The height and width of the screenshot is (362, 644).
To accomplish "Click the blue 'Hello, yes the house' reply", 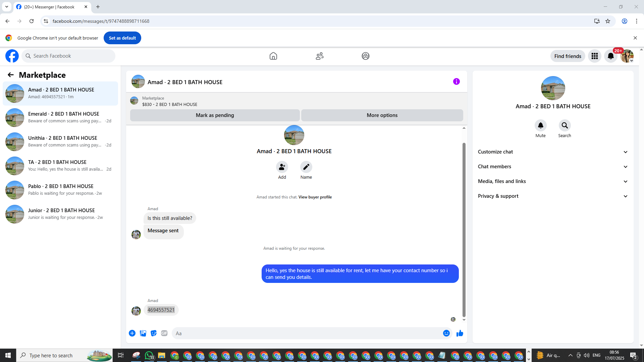I will (x=360, y=274).
